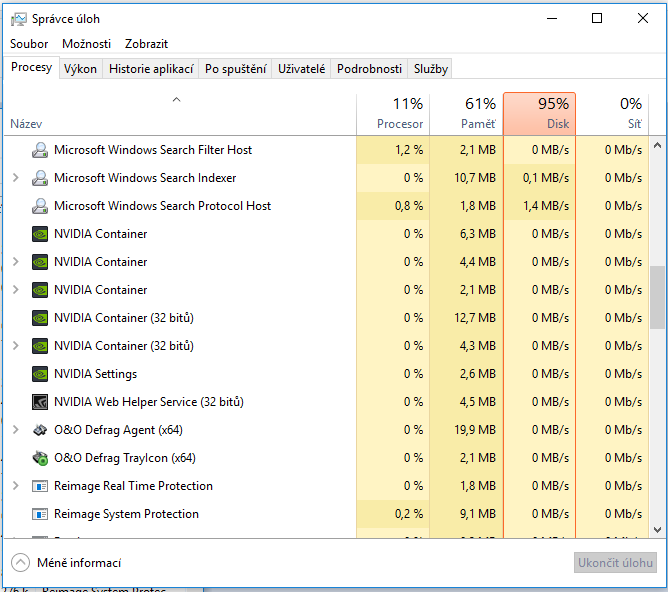Expand the O&O Defrag Agent process group

(x=15, y=430)
